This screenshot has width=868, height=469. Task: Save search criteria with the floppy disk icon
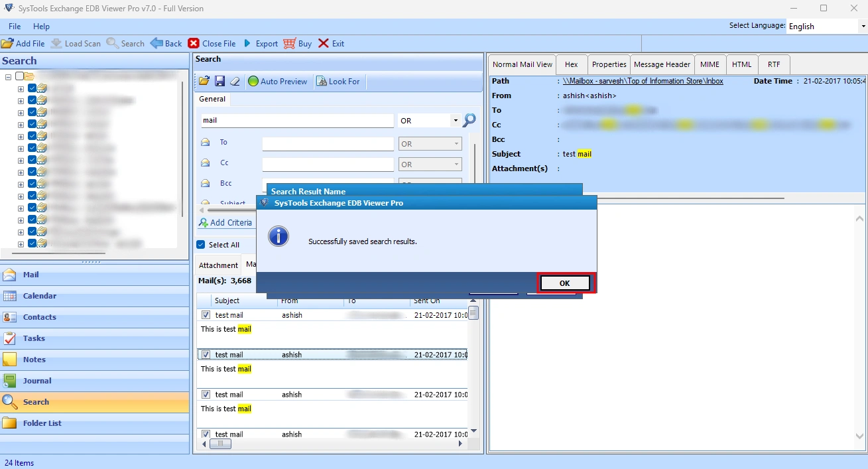point(220,81)
